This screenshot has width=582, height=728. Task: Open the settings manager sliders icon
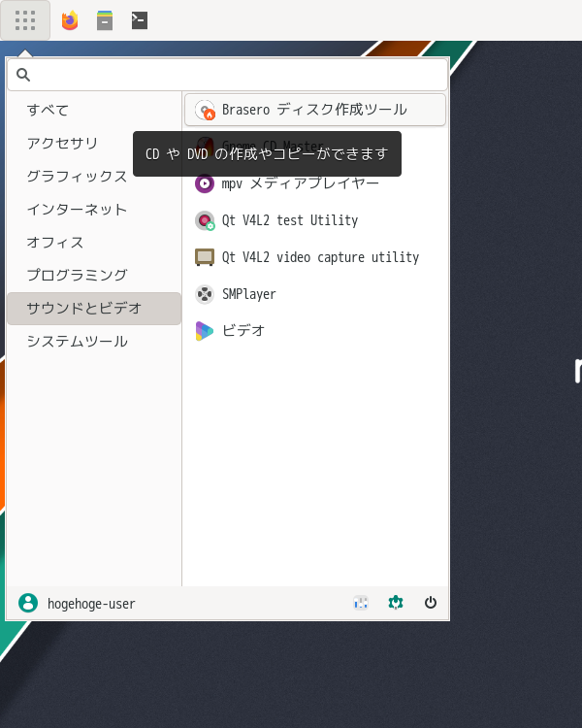click(361, 603)
